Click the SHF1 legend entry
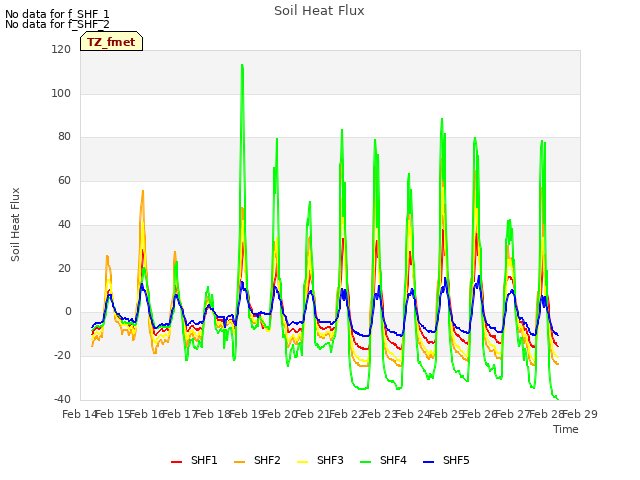Screen dimensions: 640x480 [194, 460]
